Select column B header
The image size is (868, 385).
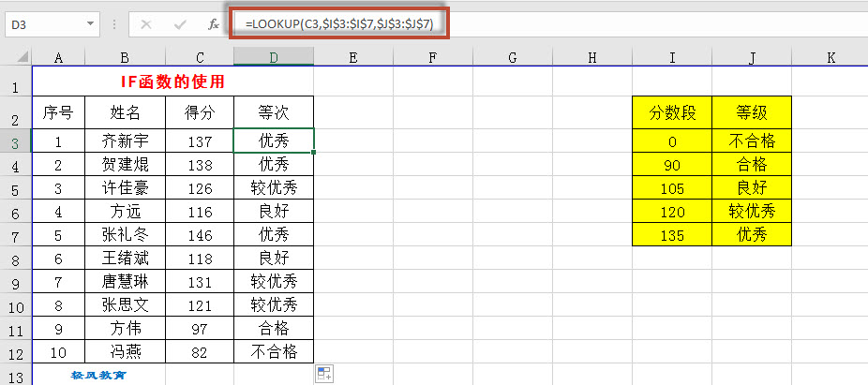(x=125, y=57)
